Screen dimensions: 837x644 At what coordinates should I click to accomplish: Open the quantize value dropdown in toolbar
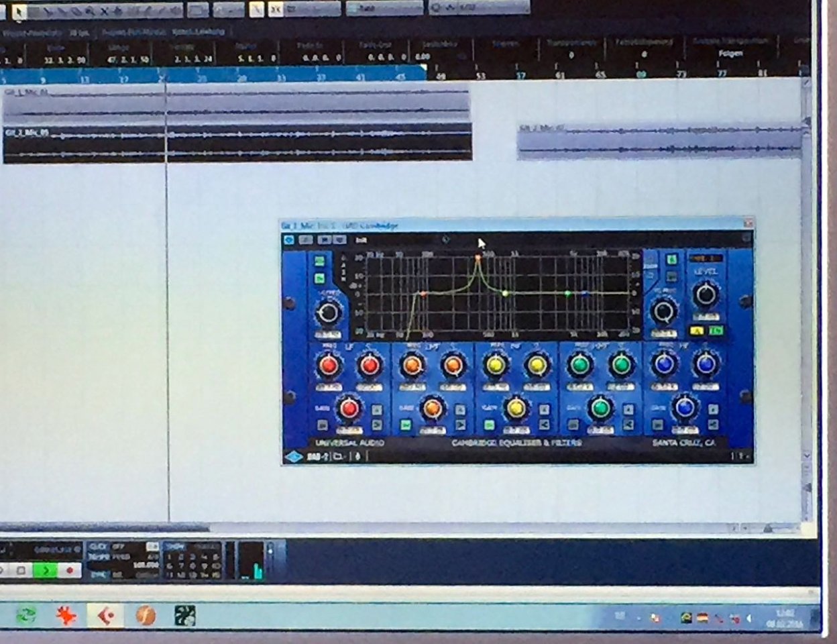[x=479, y=8]
